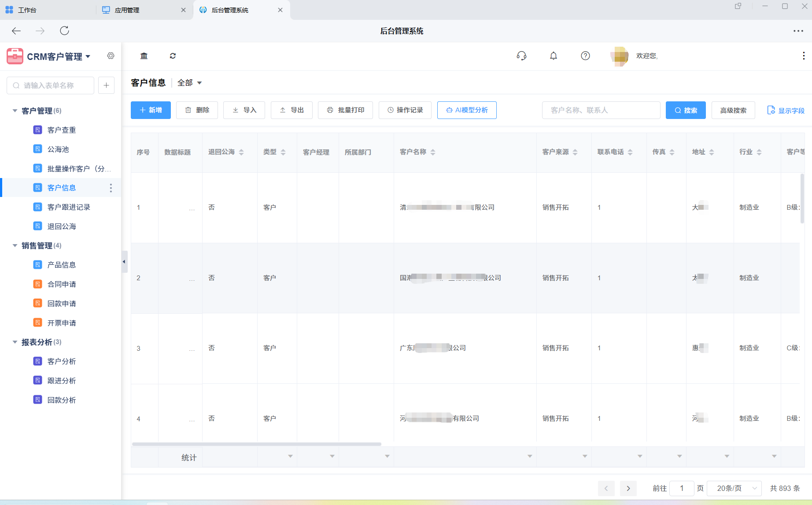Open settings gear beside CRM客户管理
Viewport: 812px width, 505px height.
111,56
